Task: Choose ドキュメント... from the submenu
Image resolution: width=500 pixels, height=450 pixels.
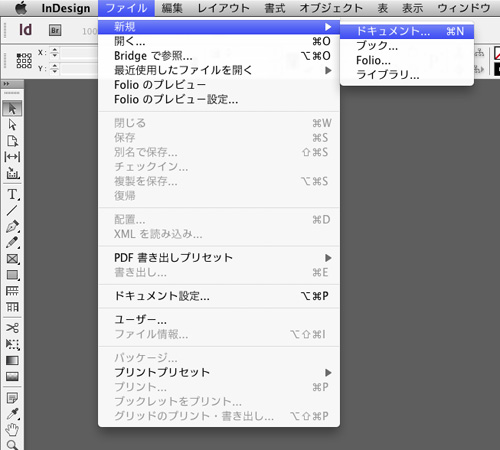Action: click(x=407, y=31)
